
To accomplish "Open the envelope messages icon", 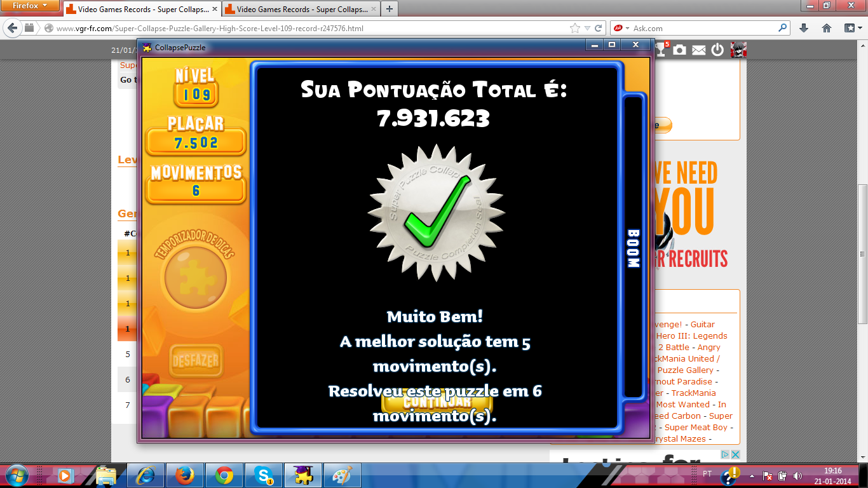I will [699, 50].
